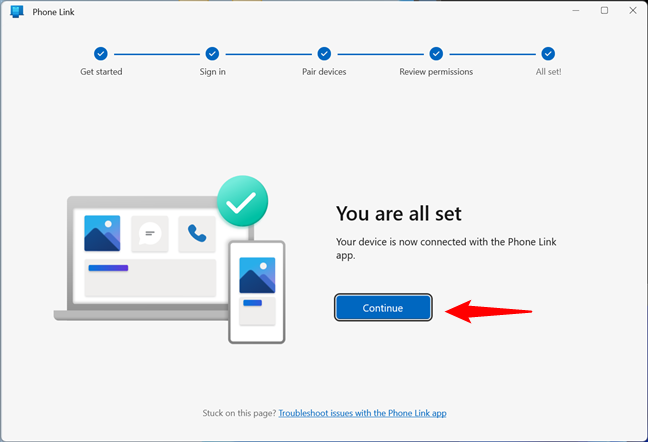Click the "Phone Link" title text
This screenshot has width=648, height=442.
(x=53, y=12)
